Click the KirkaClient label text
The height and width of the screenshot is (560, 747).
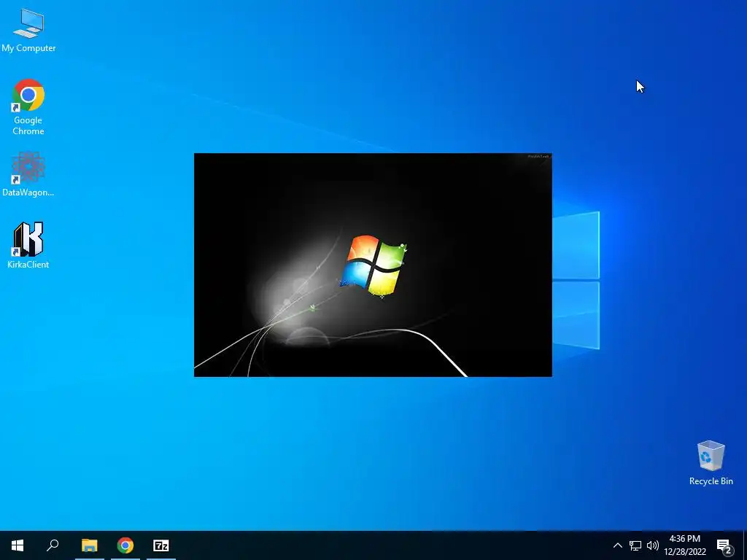(x=28, y=264)
